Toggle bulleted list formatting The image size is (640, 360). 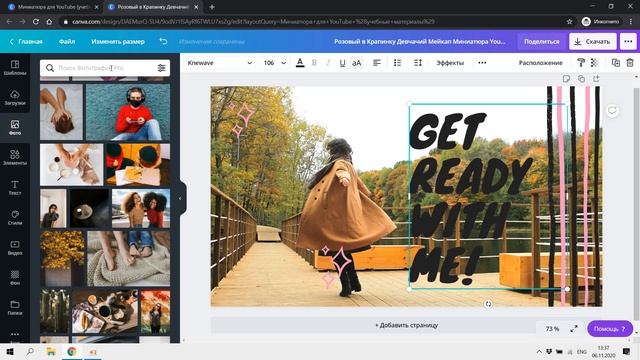pos(398,63)
